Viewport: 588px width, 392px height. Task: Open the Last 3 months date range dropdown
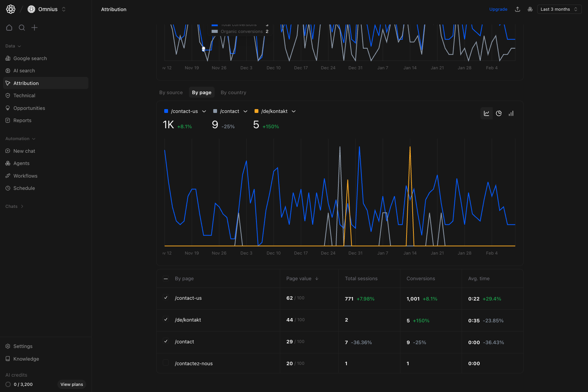click(559, 9)
